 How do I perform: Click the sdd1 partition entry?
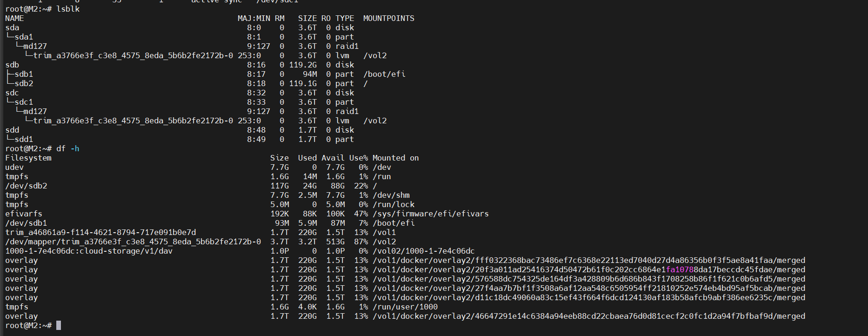(24, 139)
